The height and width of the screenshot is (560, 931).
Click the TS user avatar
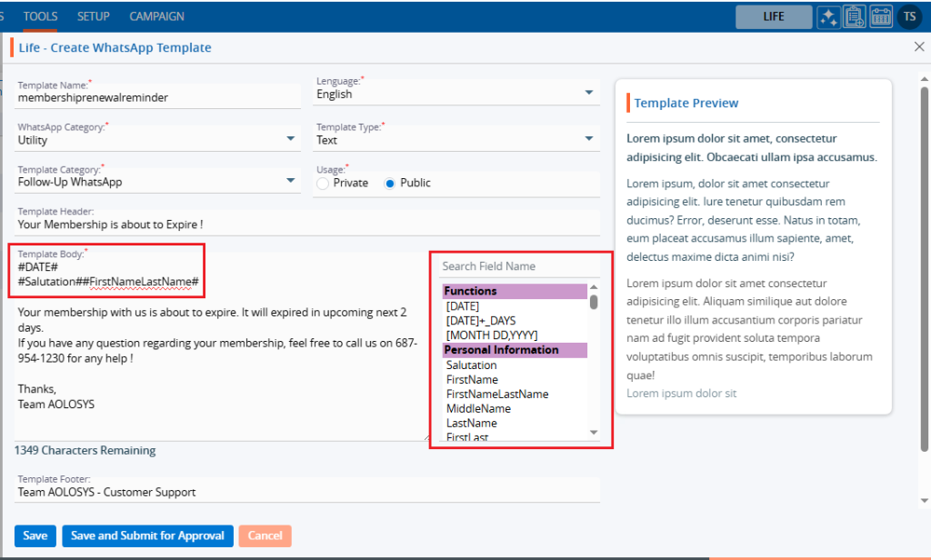[909, 16]
